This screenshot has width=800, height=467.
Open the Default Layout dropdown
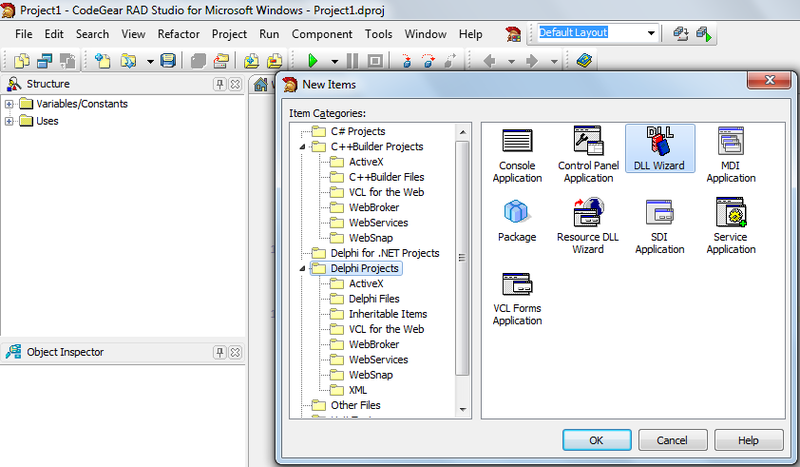coord(651,33)
